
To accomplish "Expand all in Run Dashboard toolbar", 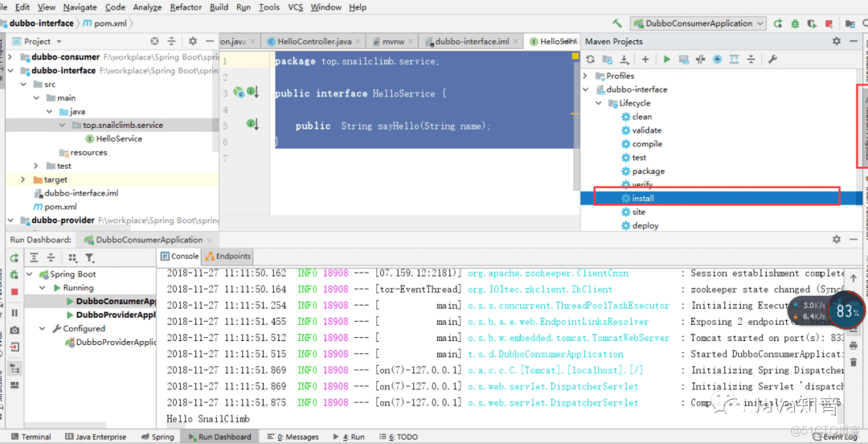I will [34, 257].
